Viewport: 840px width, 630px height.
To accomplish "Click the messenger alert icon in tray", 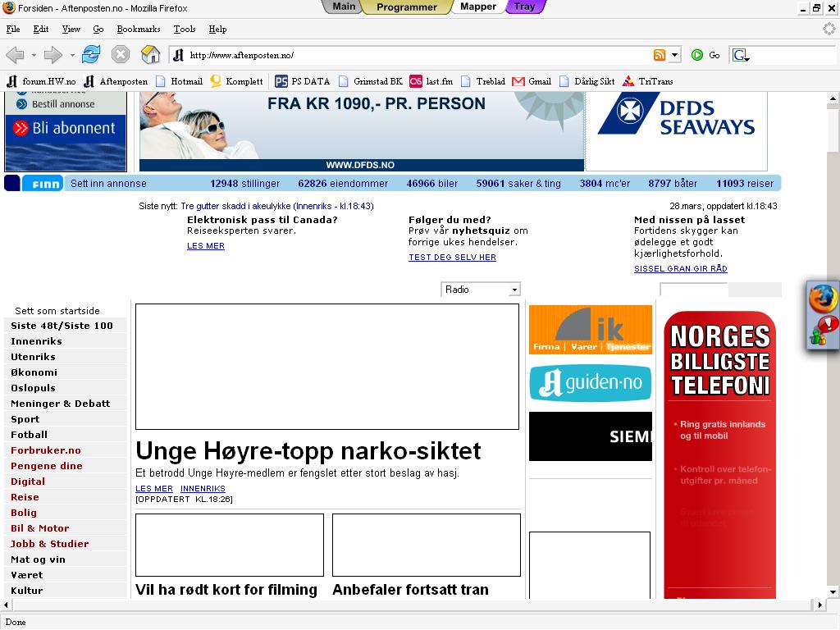I will pos(823,331).
